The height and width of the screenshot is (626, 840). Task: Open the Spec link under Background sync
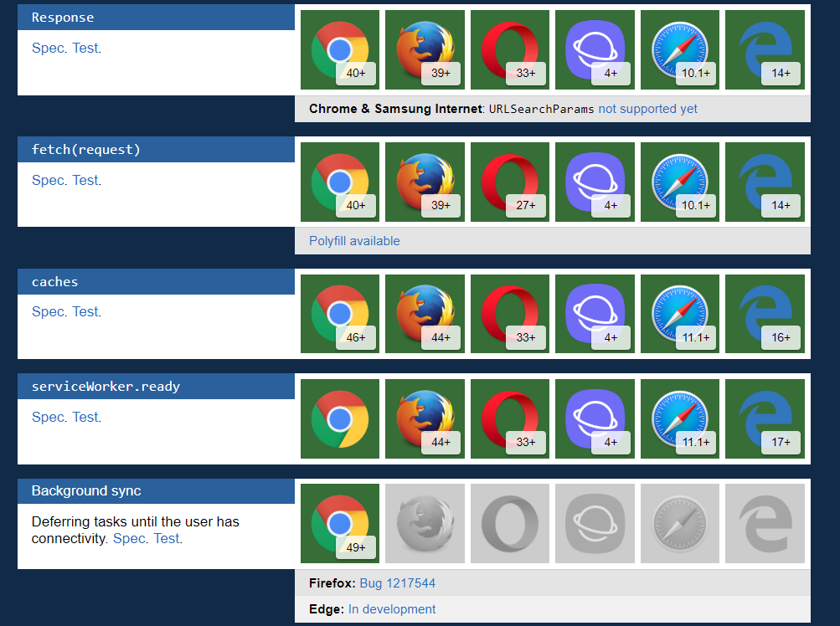pos(129,539)
